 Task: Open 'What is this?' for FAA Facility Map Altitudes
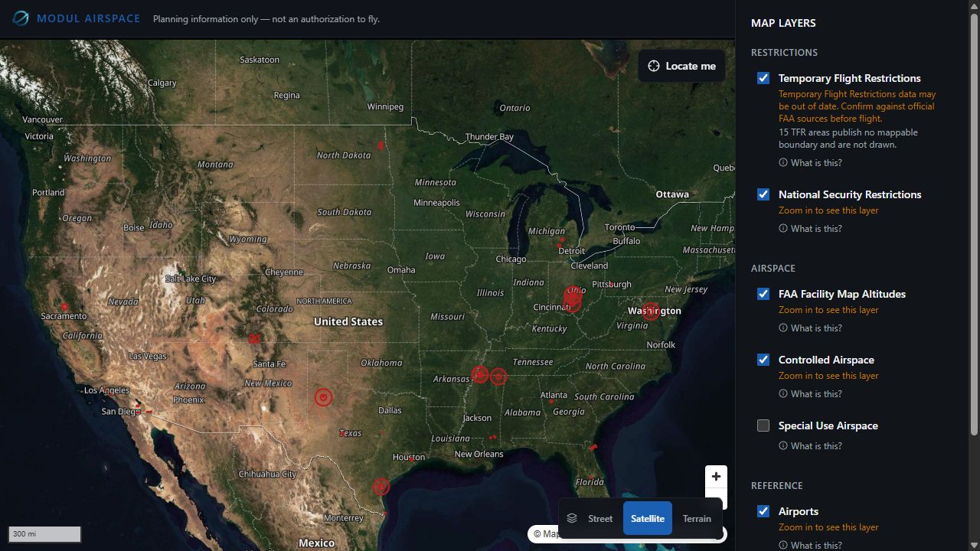810,328
